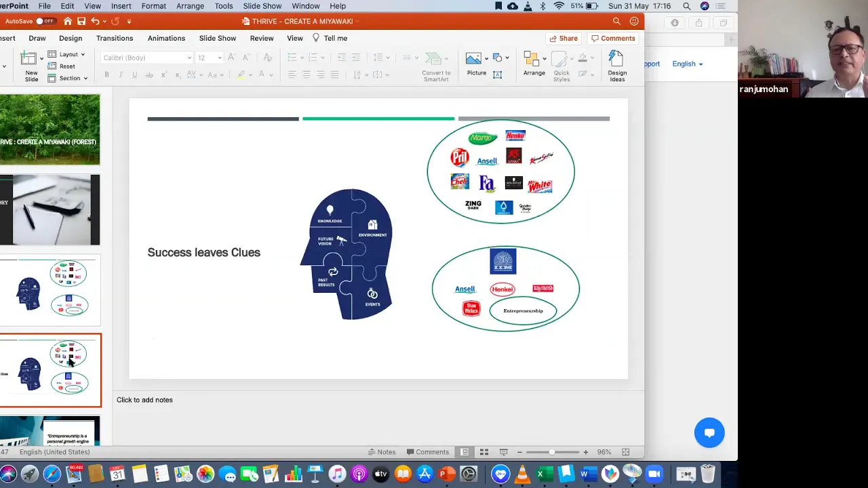Increase font size with larger A icon
868x488 pixels.
232,58
